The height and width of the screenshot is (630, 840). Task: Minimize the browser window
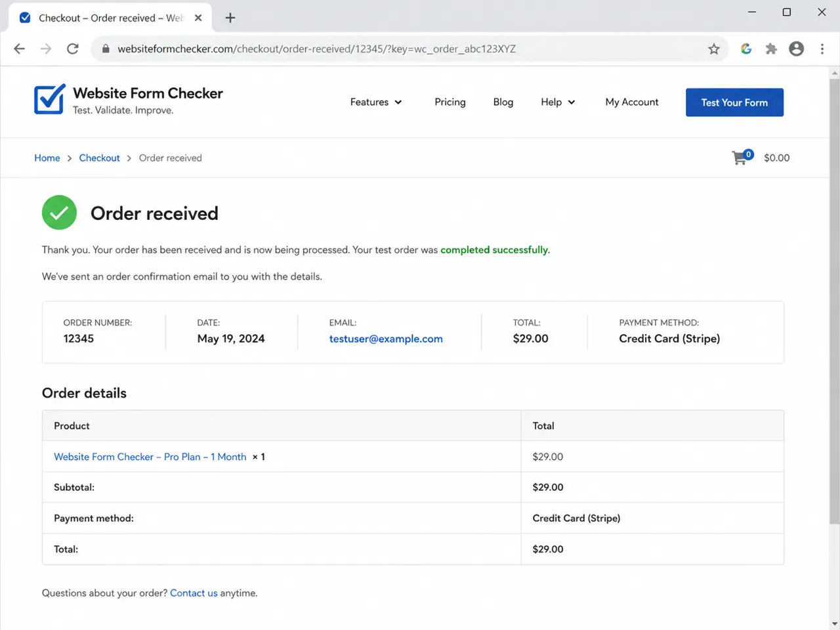[752, 12]
